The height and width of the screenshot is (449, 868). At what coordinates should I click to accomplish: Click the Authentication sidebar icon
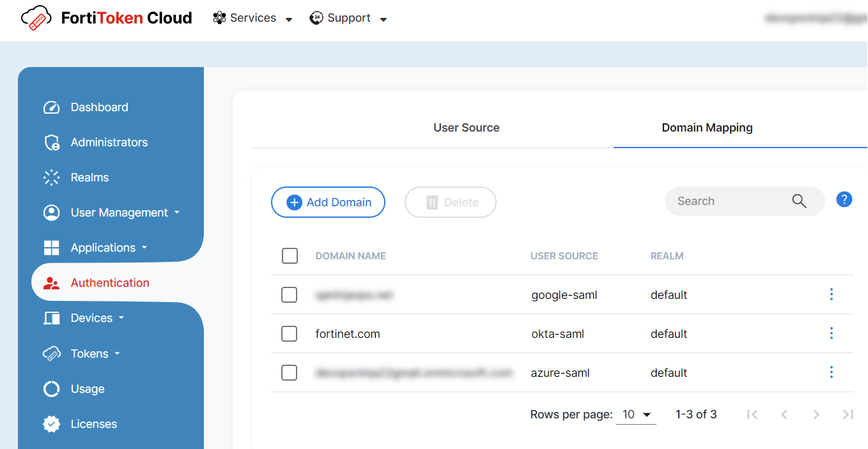(51, 282)
